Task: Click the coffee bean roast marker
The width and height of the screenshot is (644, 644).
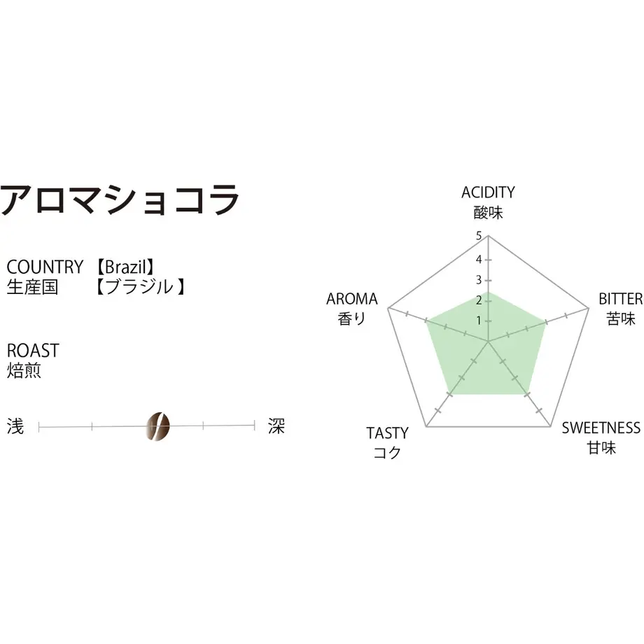Action: tap(157, 426)
